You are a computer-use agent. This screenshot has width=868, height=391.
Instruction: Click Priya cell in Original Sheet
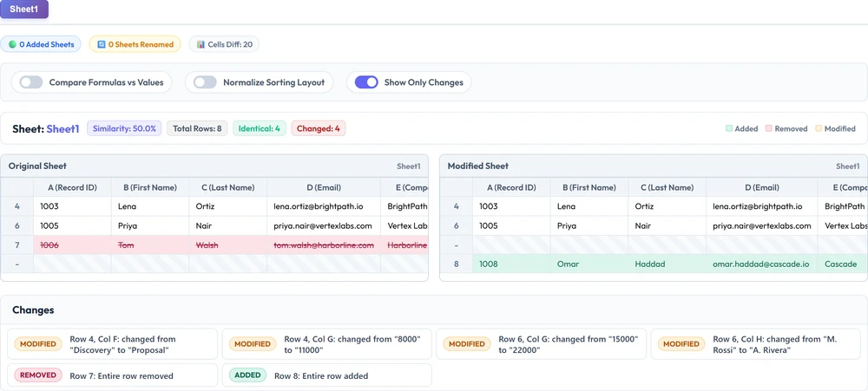(x=150, y=225)
